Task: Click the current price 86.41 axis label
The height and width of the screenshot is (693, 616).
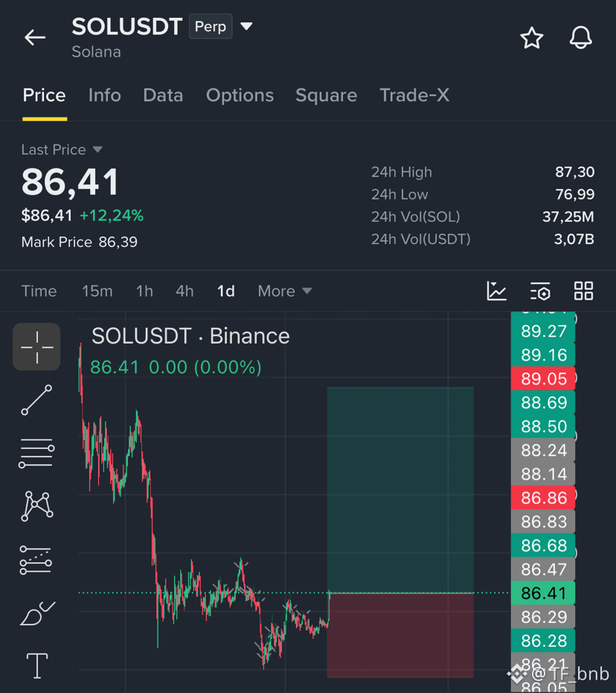Action: 543,593
